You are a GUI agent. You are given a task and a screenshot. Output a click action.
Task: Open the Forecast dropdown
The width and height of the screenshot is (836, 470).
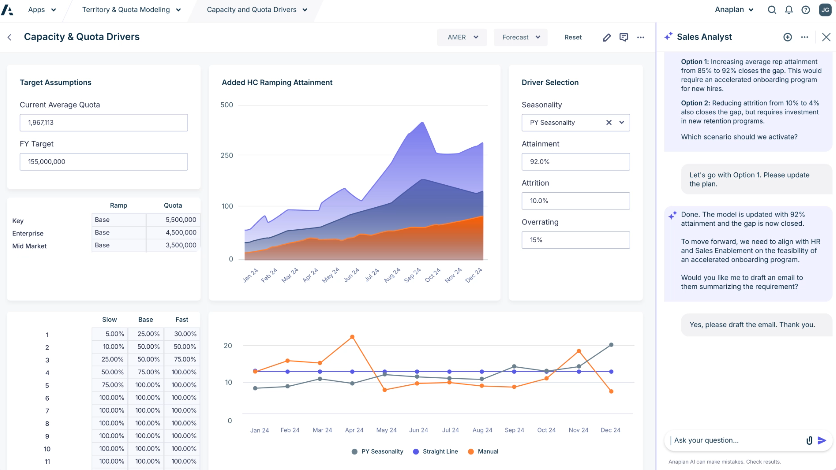(520, 37)
